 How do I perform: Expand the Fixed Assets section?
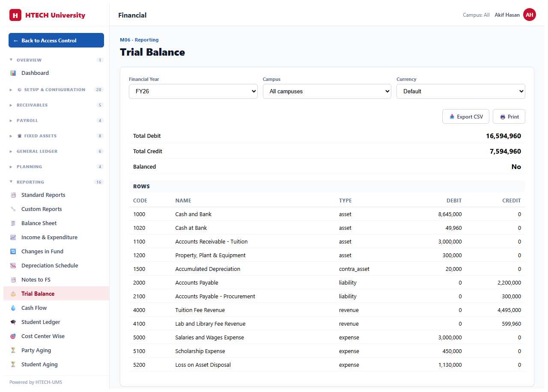tap(56, 136)
